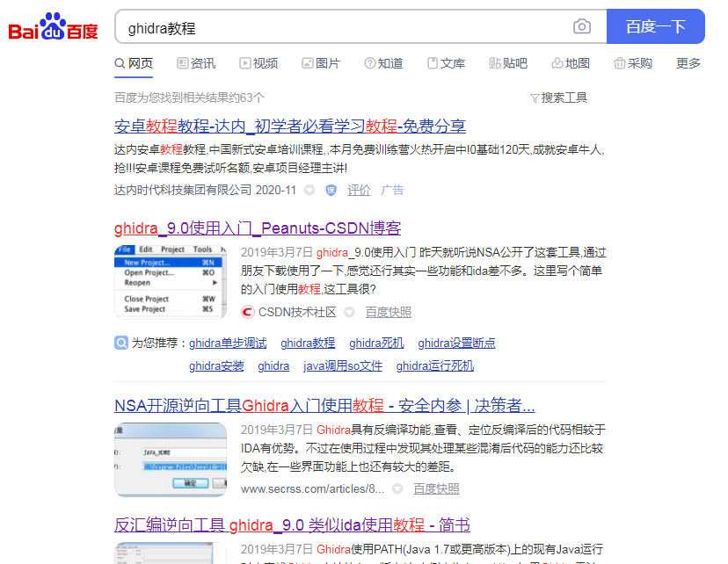Click 百度为您找到相关结果约63个 text
The width and height of the screenshot is (728, 564).
click(189, 98)
